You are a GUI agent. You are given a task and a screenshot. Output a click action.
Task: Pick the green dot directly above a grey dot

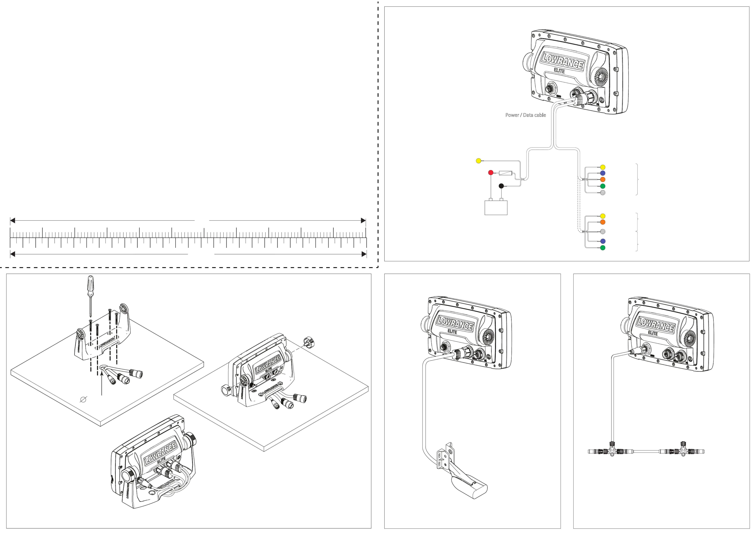click(603, 186)
